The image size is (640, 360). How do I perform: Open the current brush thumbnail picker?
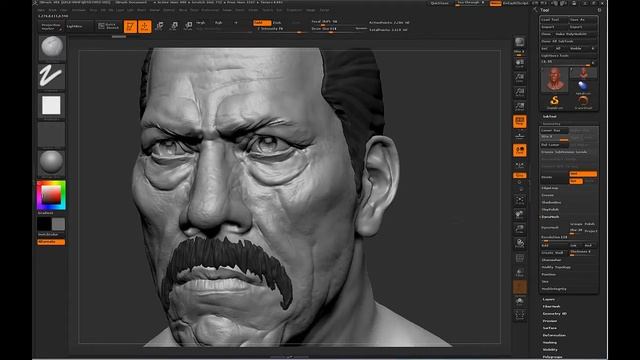[51, 47]
